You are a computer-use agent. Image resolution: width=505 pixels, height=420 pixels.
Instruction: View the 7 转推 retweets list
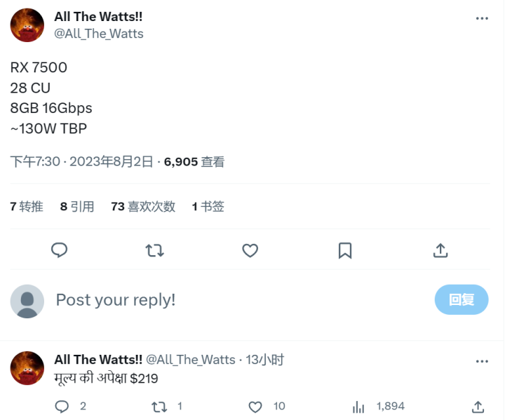pyautogui.click(x=27, y=206)
